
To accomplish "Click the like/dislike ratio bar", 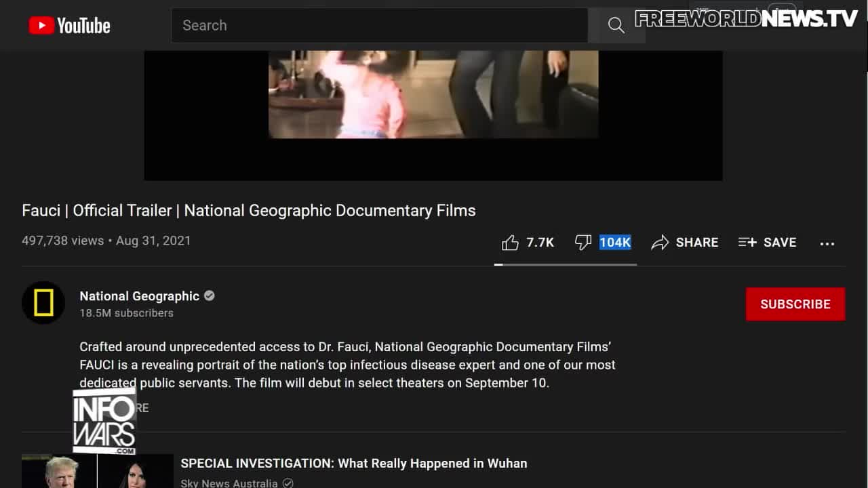I will click(566, 264).
